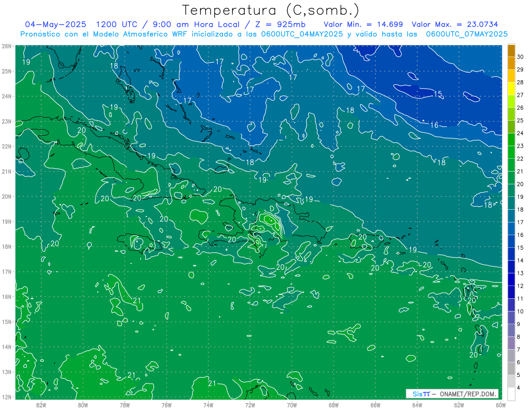532x411 pixels.
Task: Click the contour label 16 on the map
Action: [434, 125]
